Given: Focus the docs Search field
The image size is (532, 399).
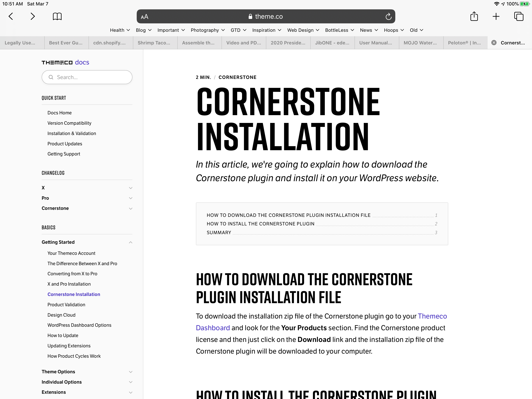Looking at the screenshot, I should pos(87,77).
